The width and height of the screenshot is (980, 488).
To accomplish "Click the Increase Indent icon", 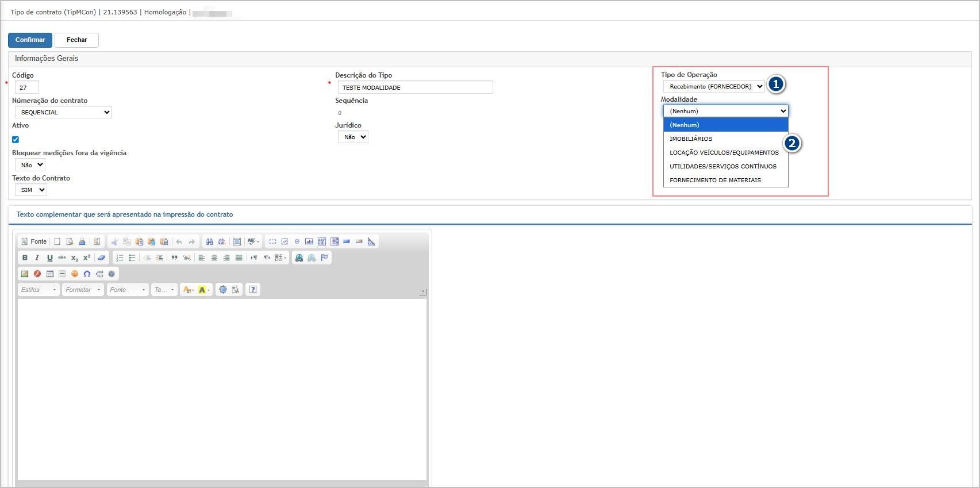I will pos(159,258).
